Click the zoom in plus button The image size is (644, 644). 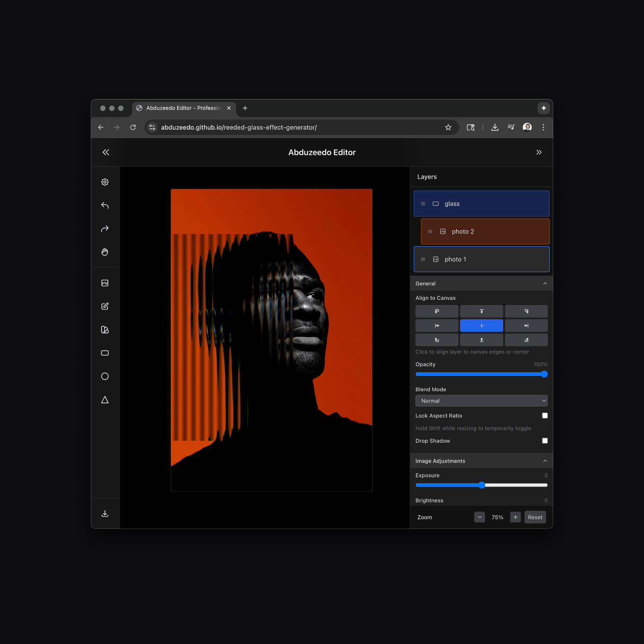click(x=515, y=517)
